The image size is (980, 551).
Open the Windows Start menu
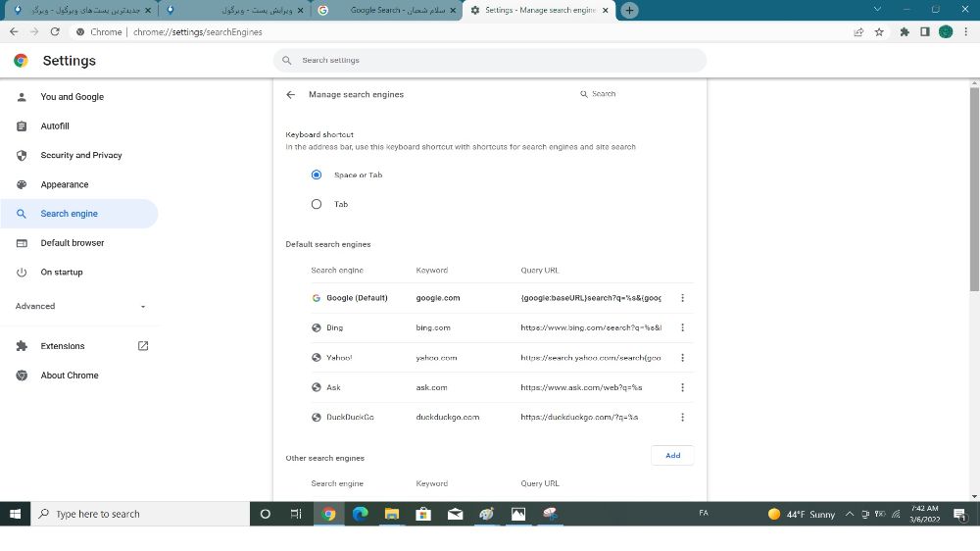pyautogui.click(x=15, y=514)
